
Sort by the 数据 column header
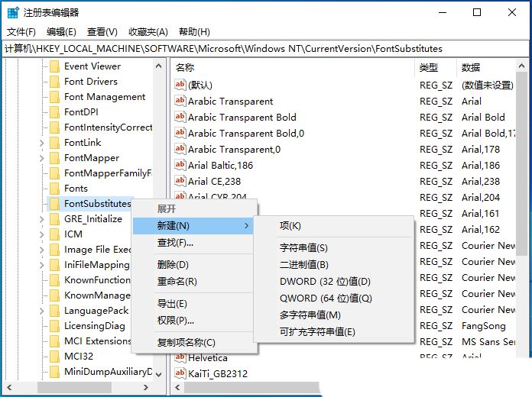tap(487, 68)
